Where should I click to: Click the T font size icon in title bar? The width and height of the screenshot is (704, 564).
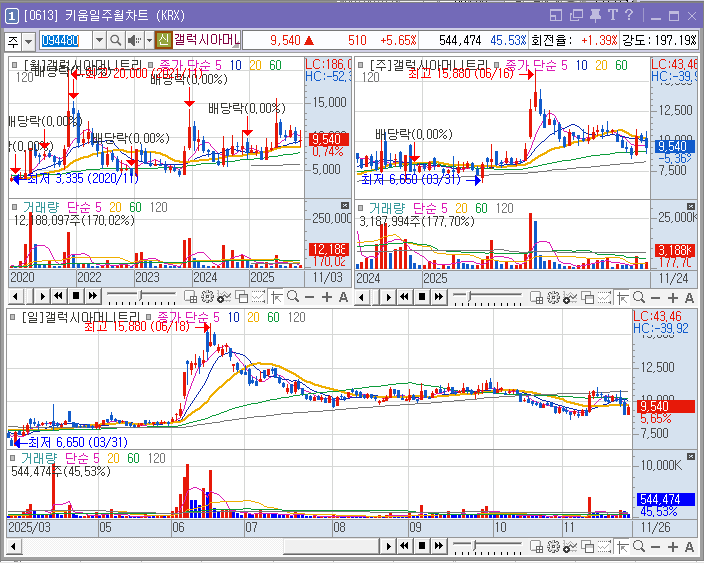coord(612,15)
